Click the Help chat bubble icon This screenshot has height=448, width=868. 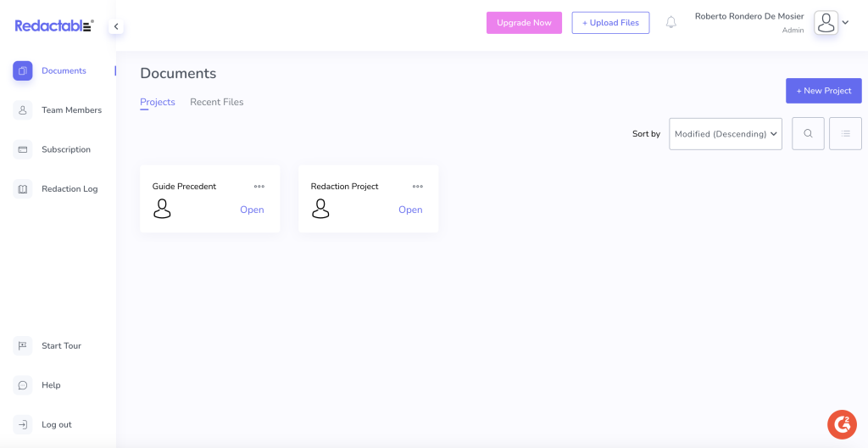pyautogui.click(x=23, y=385)
